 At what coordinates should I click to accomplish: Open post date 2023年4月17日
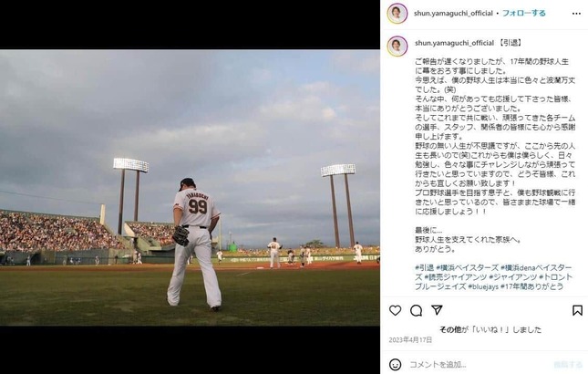[x=410, y=340]
